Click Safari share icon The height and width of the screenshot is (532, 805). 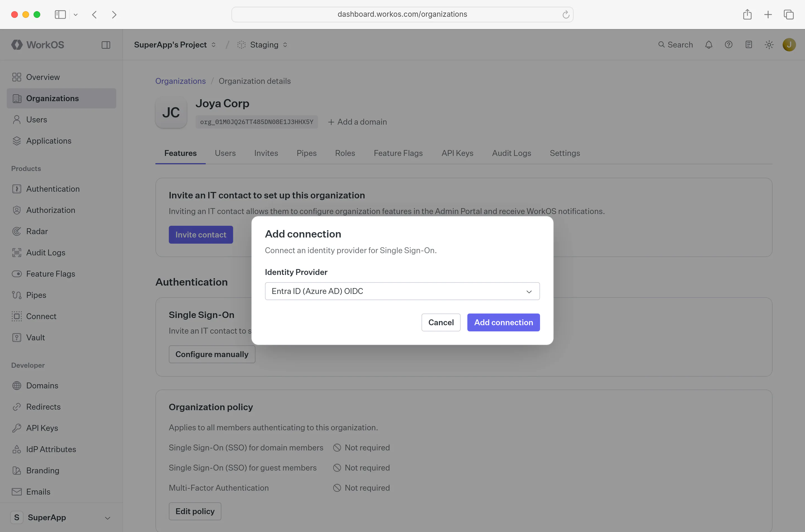pos(747,14)
